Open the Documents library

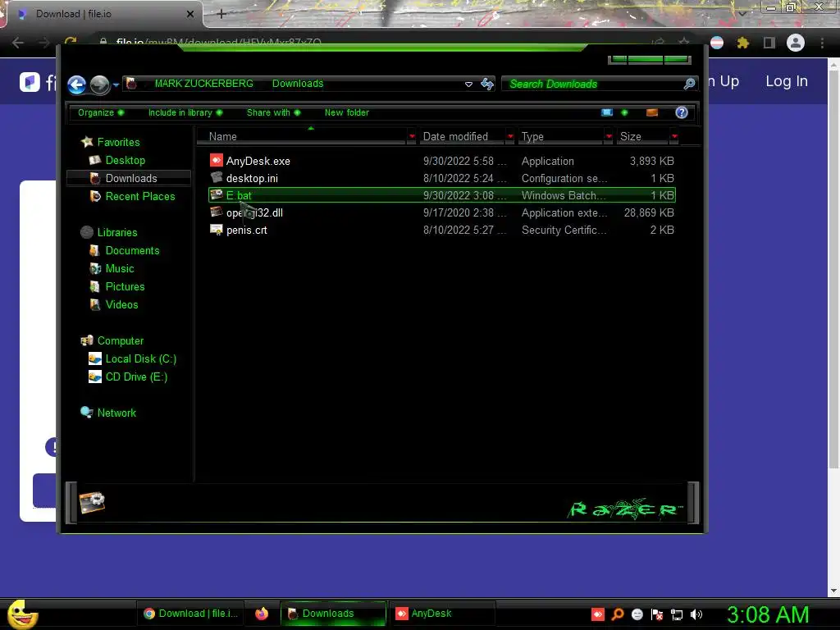point(132,251)
